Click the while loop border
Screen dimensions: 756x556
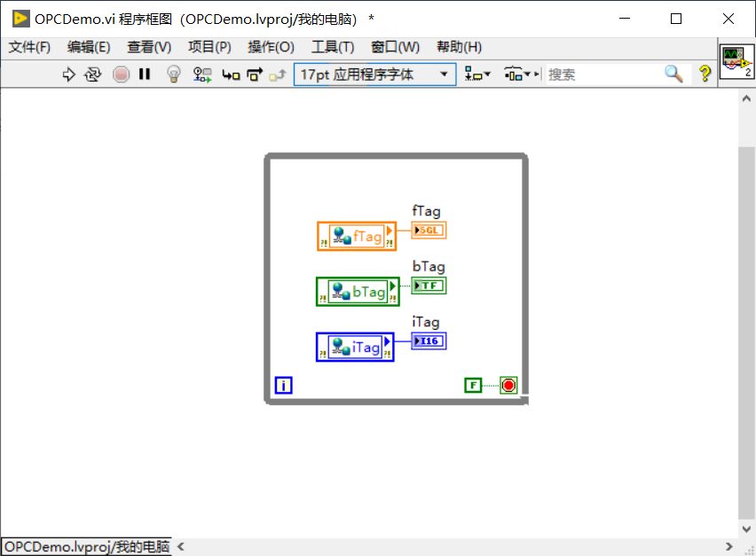[x=396, y=156]
